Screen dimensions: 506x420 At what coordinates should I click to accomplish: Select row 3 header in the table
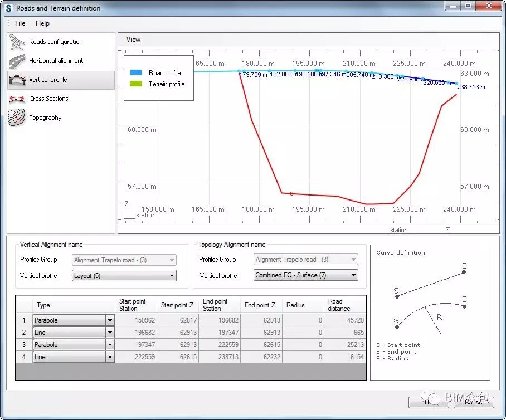[24, 345]
